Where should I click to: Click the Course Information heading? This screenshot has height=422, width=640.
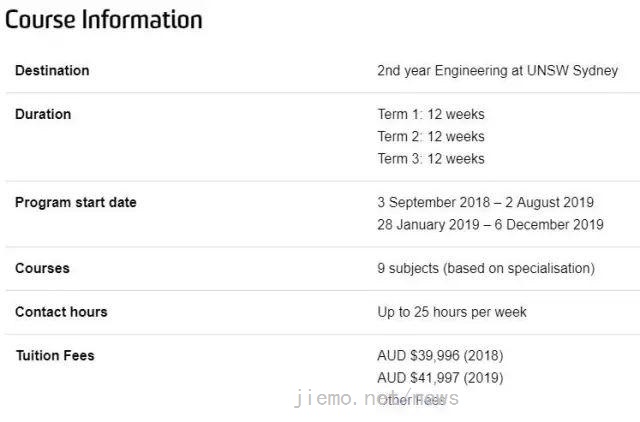[x=104, y=20]
